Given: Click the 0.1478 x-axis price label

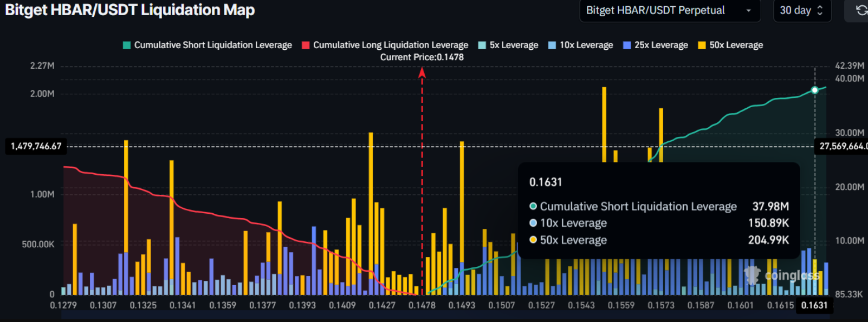Looking at the screenshot, I should click(422, 305).
